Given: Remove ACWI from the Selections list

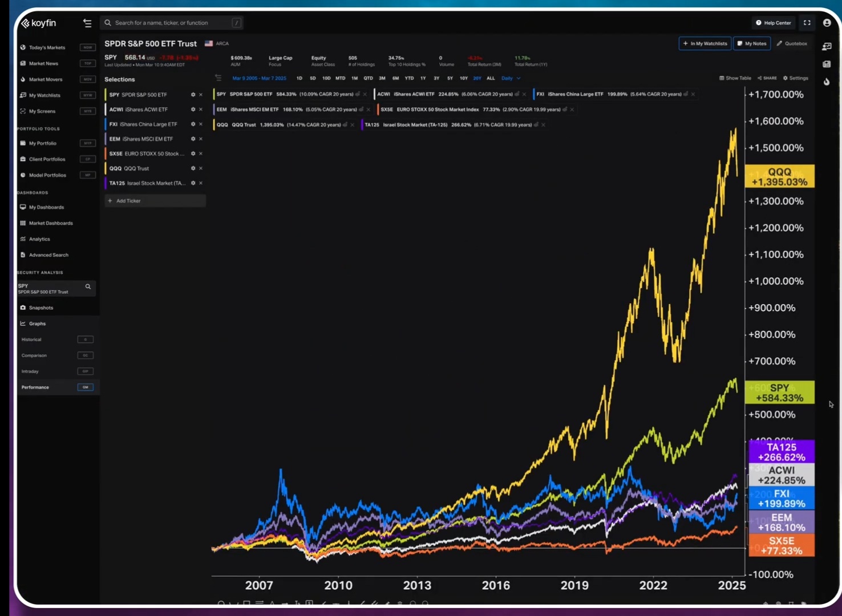Looking at the screenshot, I should [x=201, y=110].
